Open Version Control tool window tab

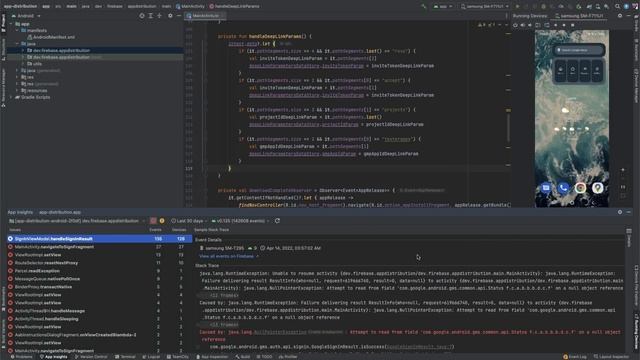point(91,357)
